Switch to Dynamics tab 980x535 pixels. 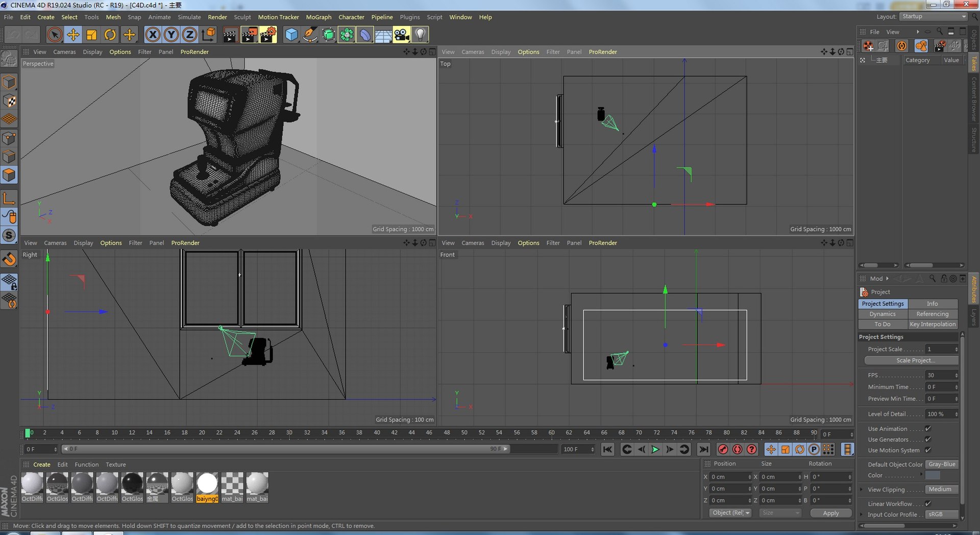(x=883, y=314)
